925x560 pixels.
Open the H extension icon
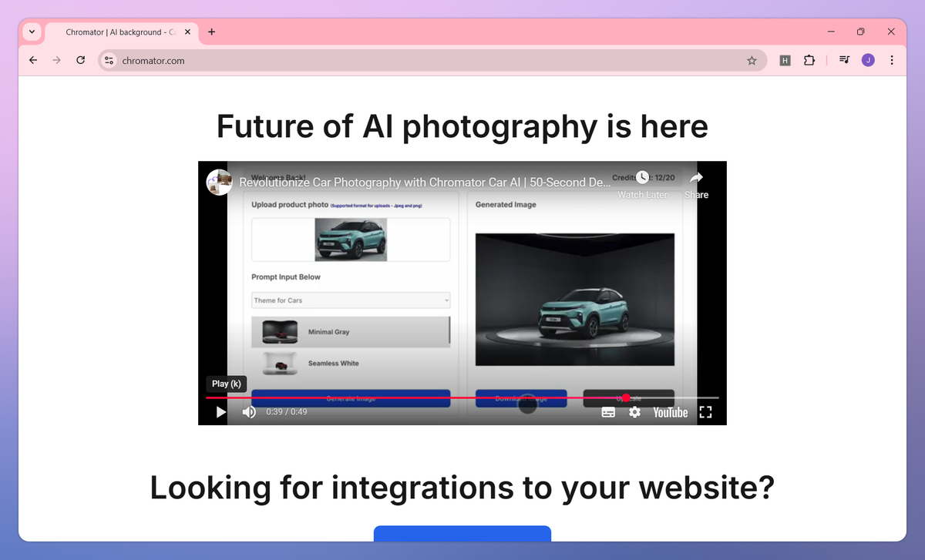(785, 60)
